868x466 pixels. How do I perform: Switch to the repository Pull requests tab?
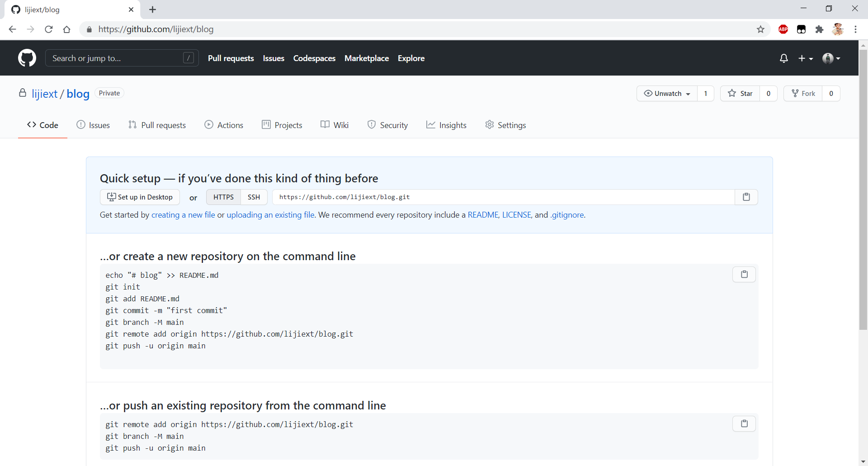157,125
